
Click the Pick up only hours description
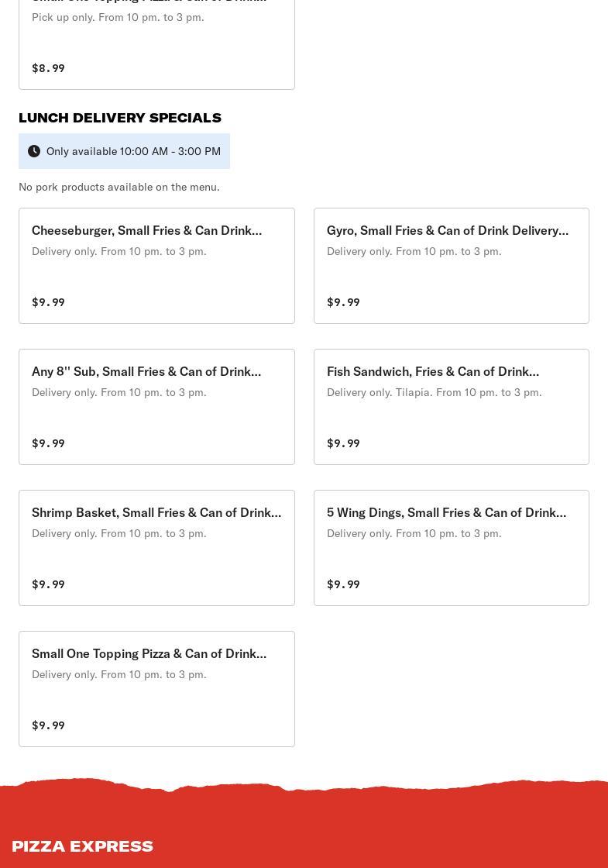(x=118, y=17)
